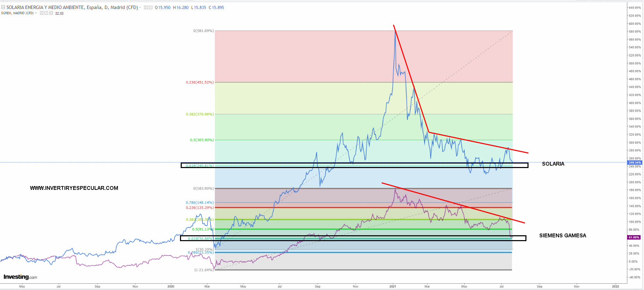
Task: Toggle visibility eye icon for Solaria series
Action: click(x=146, y=8)
